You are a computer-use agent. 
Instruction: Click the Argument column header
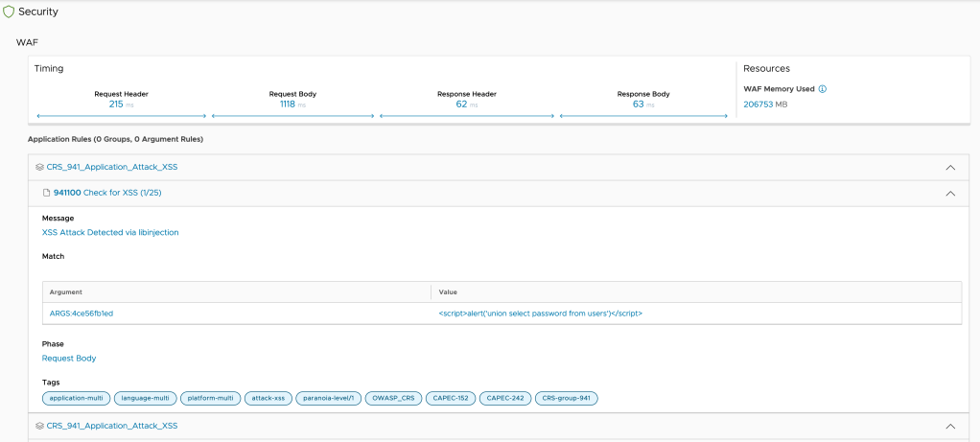66,291
